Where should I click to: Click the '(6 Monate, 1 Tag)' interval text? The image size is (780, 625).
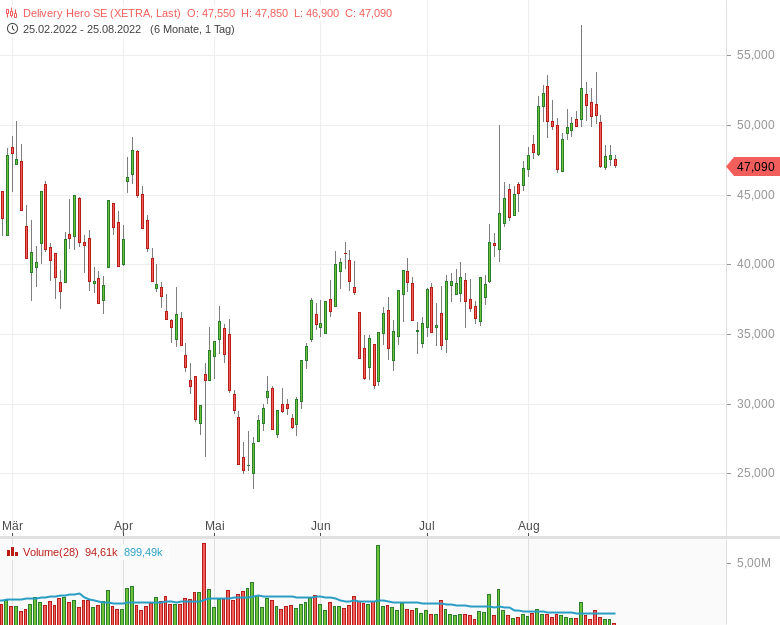coord(192,29)
